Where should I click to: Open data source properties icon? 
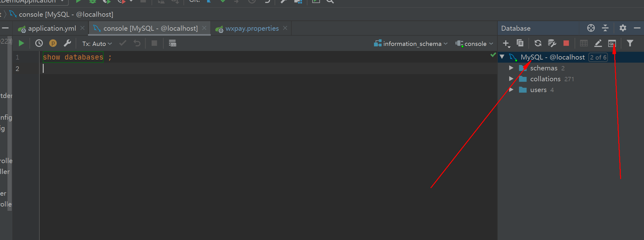pyautogui.click(x=552, y=43)
